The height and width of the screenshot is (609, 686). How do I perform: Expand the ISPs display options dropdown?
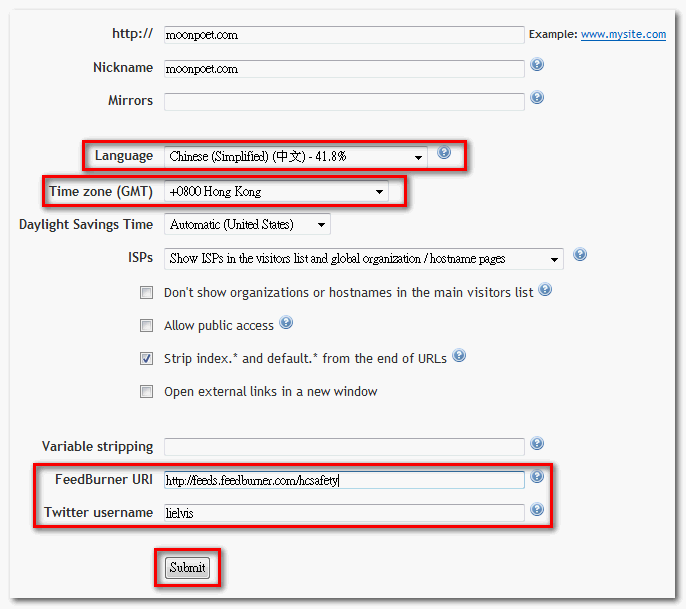(x=363, y=259)
